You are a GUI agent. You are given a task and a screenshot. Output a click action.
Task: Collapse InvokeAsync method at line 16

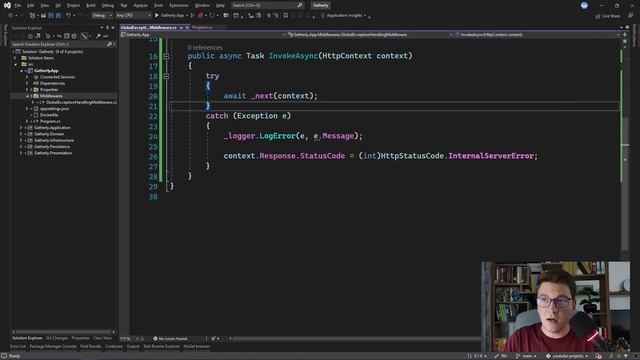click(x=166, y=56)
